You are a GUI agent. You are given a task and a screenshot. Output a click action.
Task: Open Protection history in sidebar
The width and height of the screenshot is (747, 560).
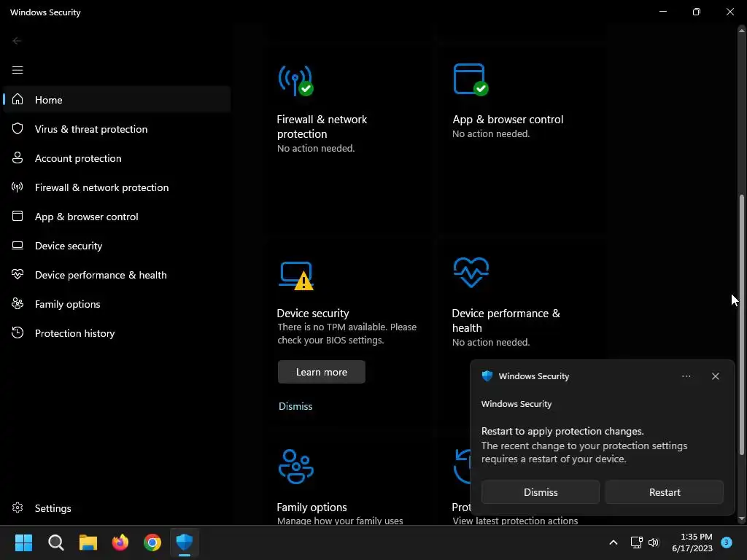(x=117, y=332)
